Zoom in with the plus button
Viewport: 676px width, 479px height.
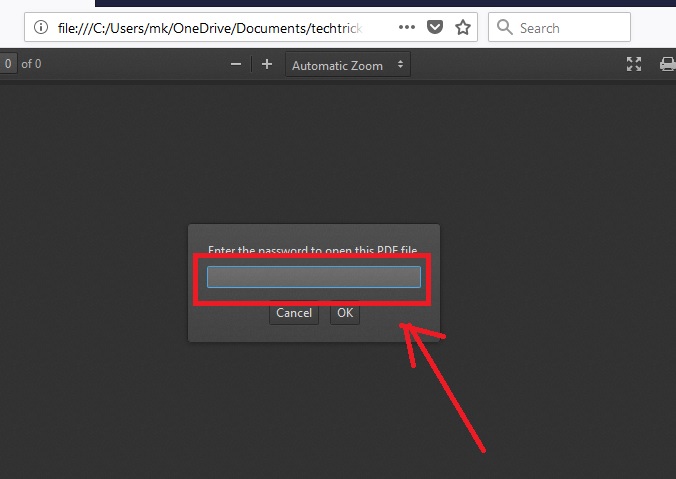point(267,64)
